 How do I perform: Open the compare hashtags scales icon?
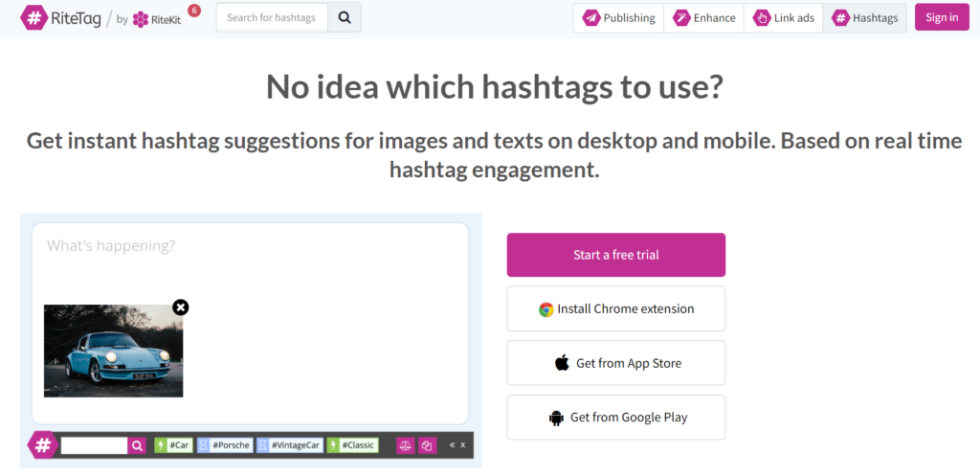(405, 445)
